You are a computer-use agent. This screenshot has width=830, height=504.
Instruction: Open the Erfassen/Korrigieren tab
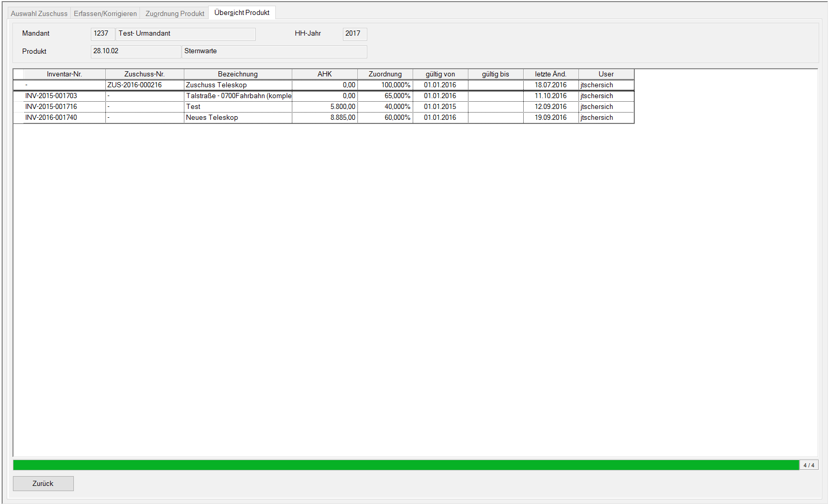(x=105, y=13)
